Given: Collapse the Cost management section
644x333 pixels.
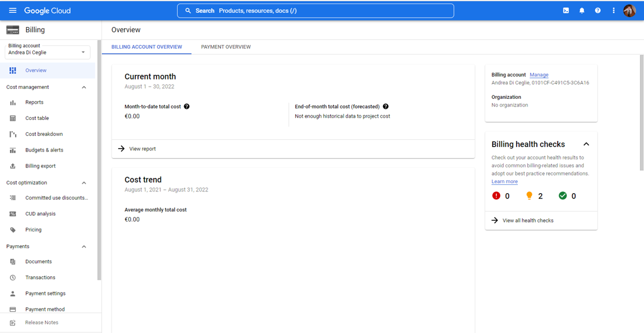Looking at the screenshot, I should [x=84, y=87].
